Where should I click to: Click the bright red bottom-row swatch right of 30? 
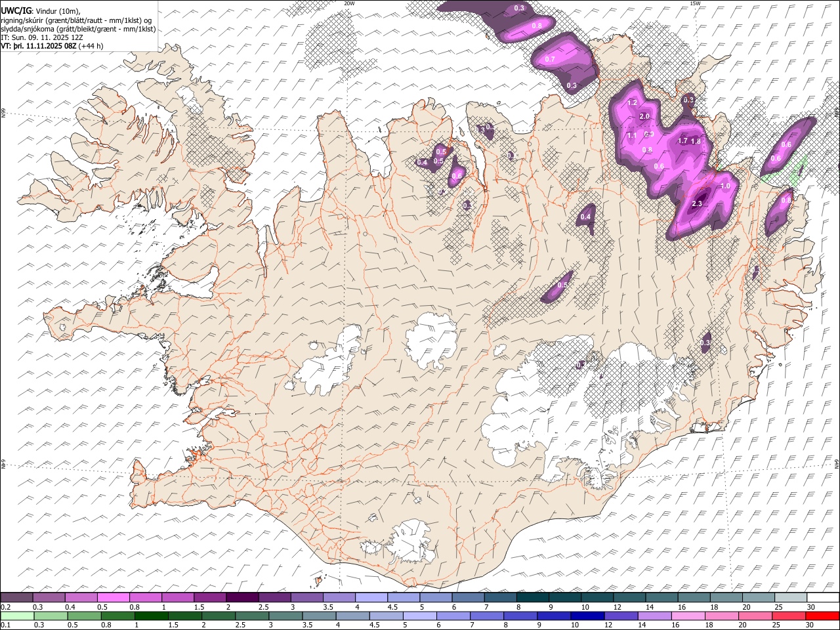point(823,616)
